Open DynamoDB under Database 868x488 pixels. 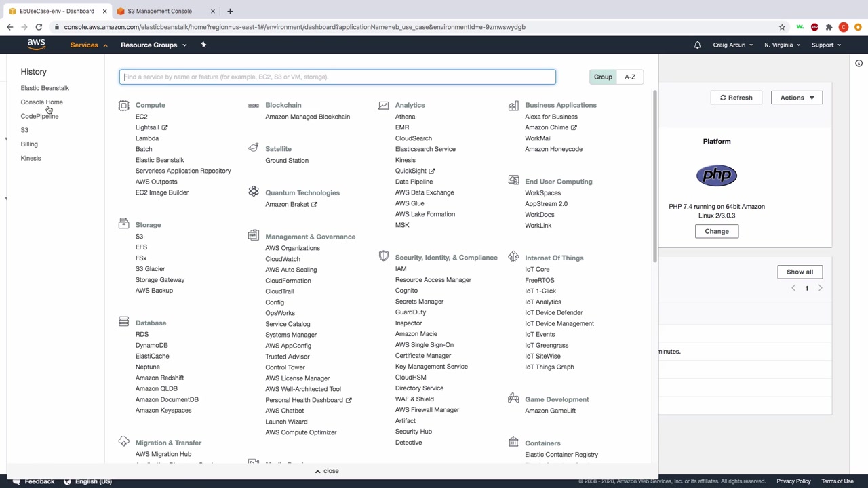(151, 345)
